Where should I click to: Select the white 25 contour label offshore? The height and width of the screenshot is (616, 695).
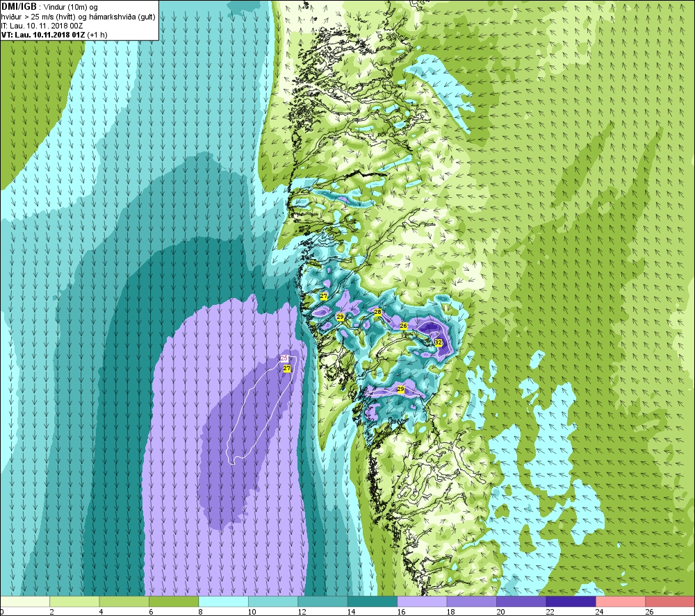point(284,358)
